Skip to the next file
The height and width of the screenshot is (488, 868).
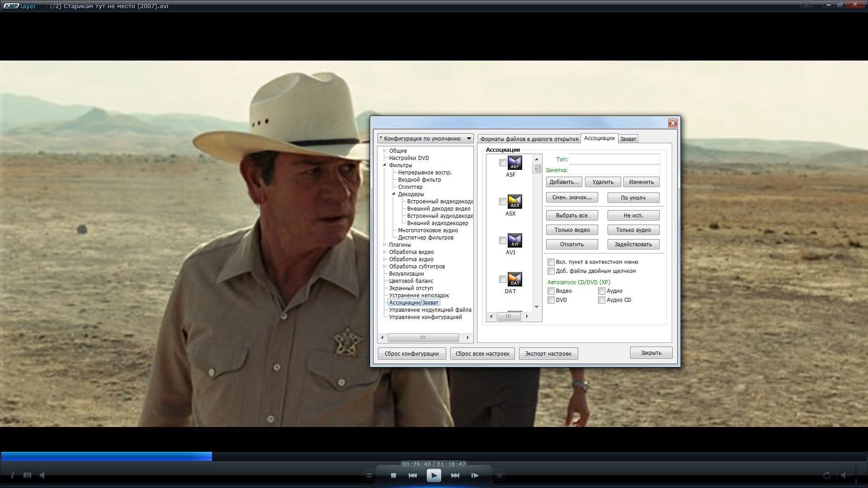tap(455, 475)
